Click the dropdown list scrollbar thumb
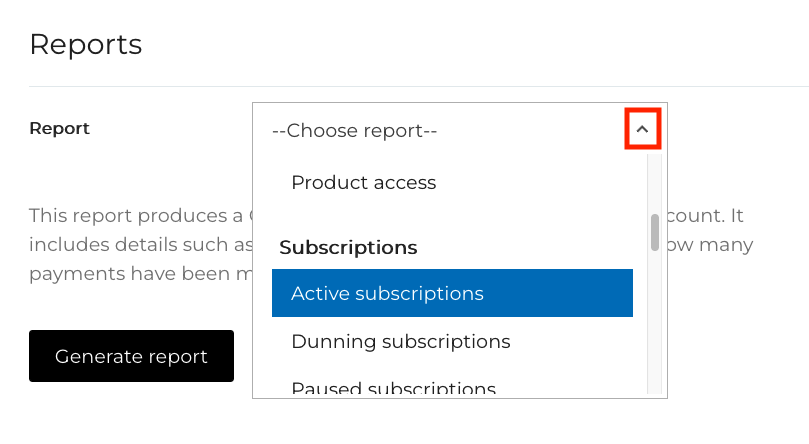This screenshot has height=444, width=809. coord(655,232)
